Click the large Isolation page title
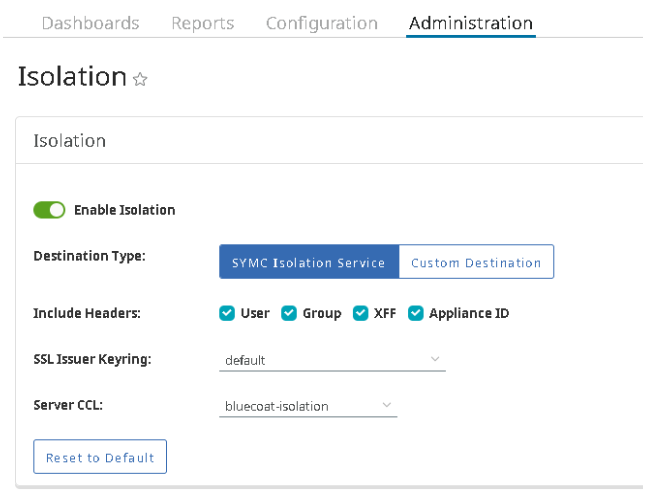 pyautogui.click(x=72, y=77)
